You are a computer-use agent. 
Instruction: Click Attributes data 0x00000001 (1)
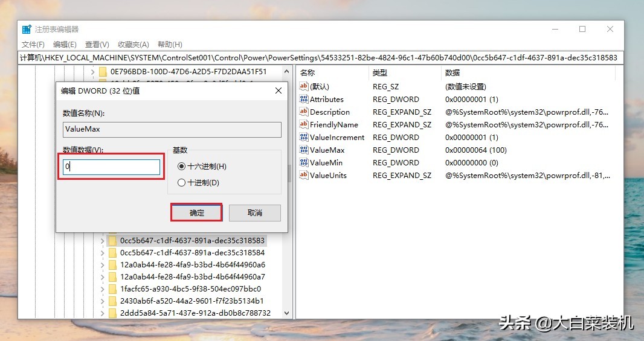471,100
